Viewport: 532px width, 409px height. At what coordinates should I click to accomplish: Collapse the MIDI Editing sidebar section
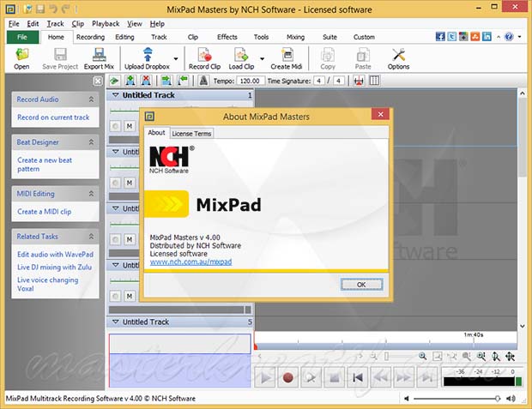point(91,194)
